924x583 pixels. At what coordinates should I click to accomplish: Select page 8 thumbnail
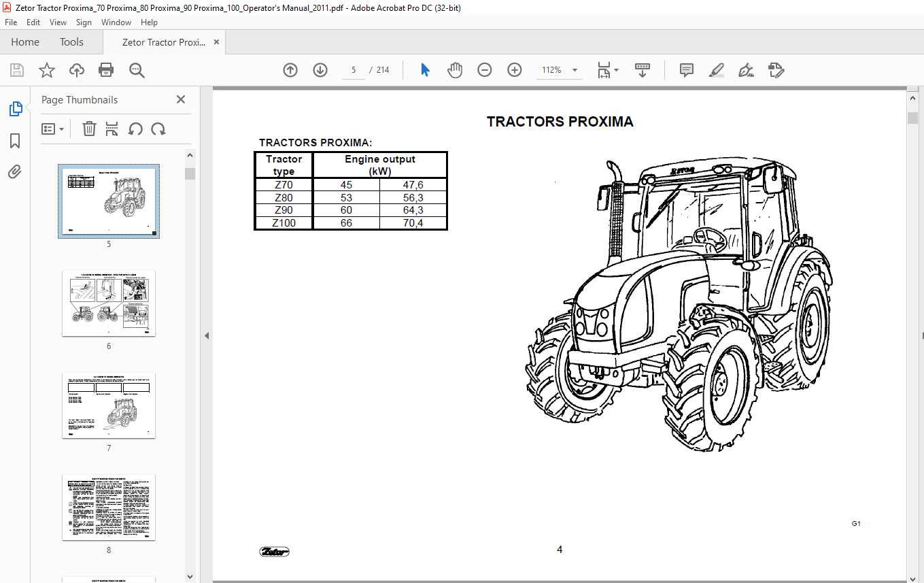click(109, 507)
